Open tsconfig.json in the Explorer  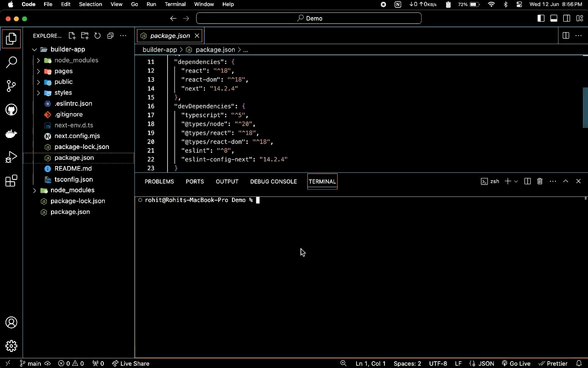(73, 179)
